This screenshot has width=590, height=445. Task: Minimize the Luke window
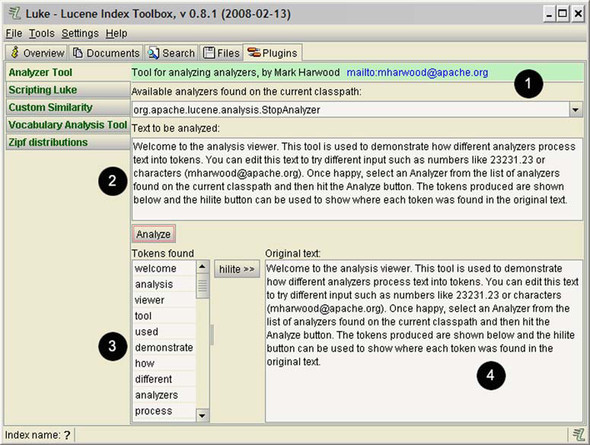tap(549, 14)
